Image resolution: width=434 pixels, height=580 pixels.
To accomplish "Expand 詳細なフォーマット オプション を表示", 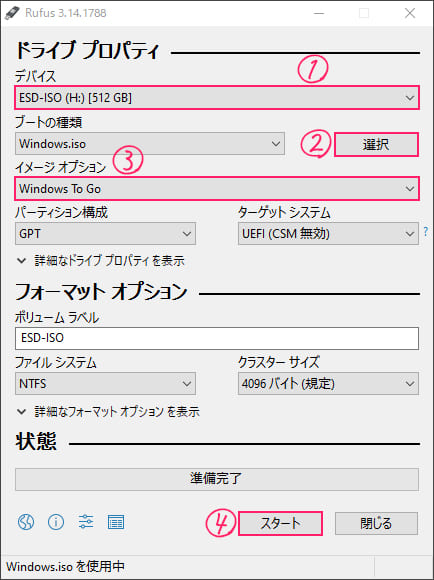I will click(x=108, y=411).
